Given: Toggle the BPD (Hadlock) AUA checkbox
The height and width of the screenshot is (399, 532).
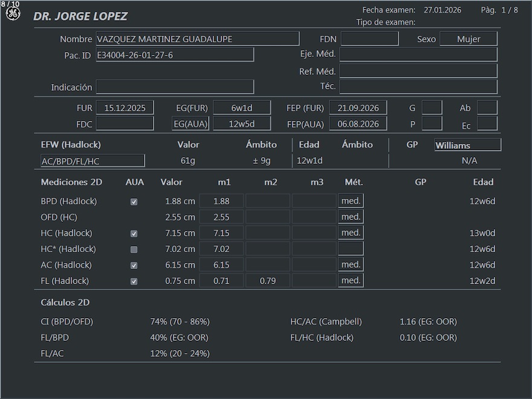Looking at the screenshot, I should pyautogui.click(x=134, y=202).
